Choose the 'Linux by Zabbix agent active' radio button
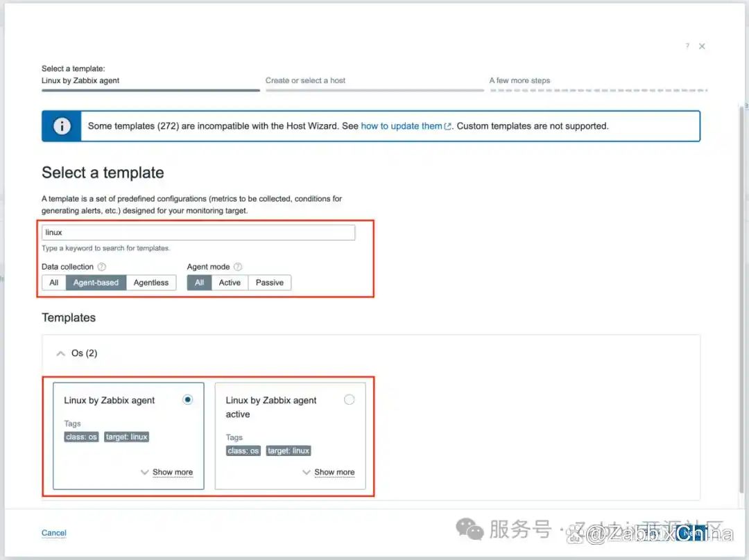Screen dimensions: 749x560 pos(349,400)
